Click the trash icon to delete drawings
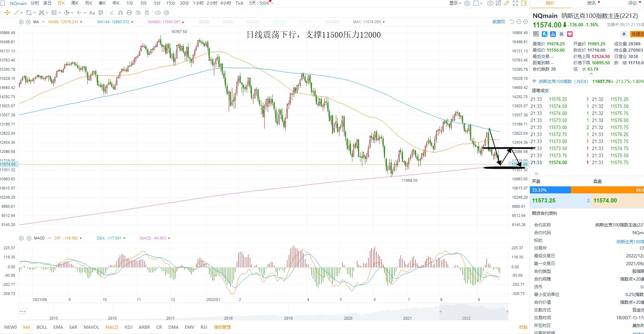The height and width of the screenshot is (334, 644). click(147, 13)
